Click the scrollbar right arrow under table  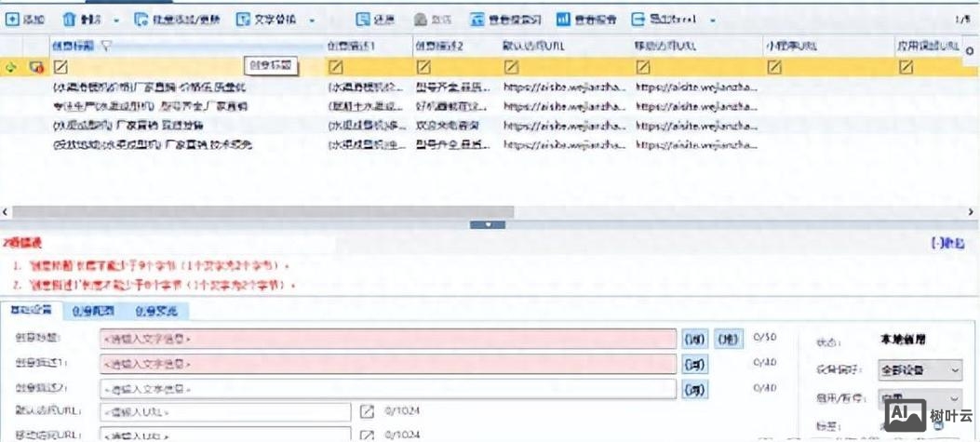pos(970,212)
